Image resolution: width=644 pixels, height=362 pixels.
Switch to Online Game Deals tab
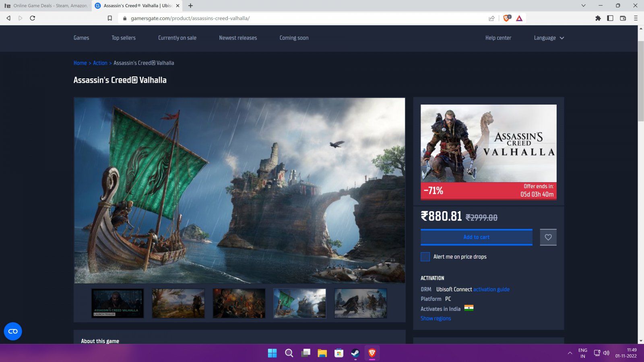click(x=46, y=6)
